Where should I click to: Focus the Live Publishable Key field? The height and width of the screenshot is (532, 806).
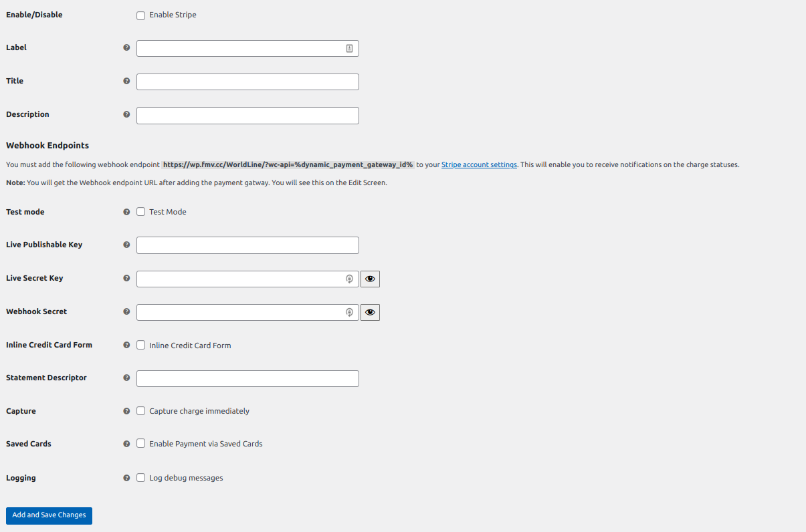[247, 245]
